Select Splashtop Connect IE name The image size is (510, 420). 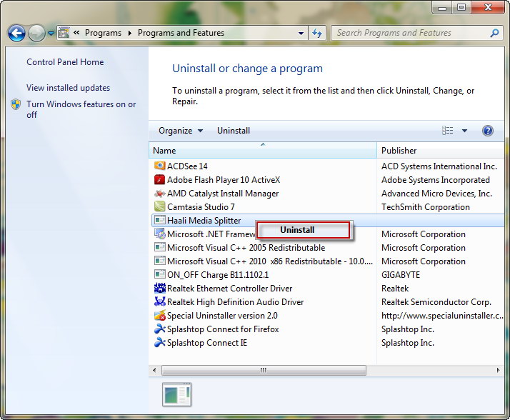pyautogui.click(x=207, y=343)
